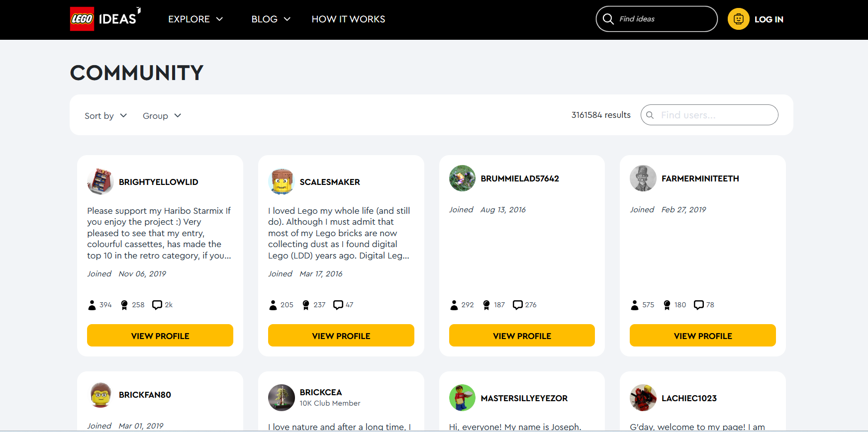Open SCALESMAKER's avatar image

(x=282, y=181)
